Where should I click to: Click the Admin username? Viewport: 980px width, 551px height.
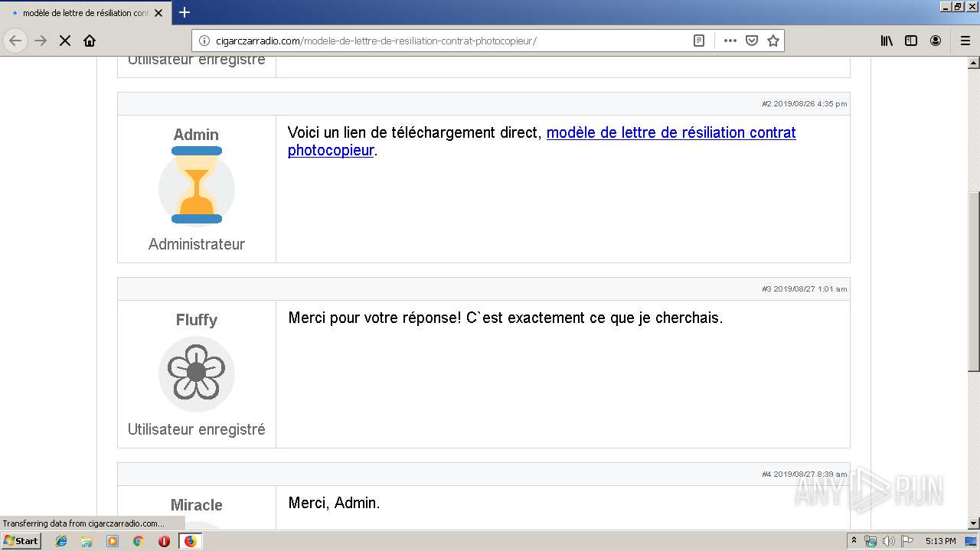pyautogui.click(x=196, y=135)
